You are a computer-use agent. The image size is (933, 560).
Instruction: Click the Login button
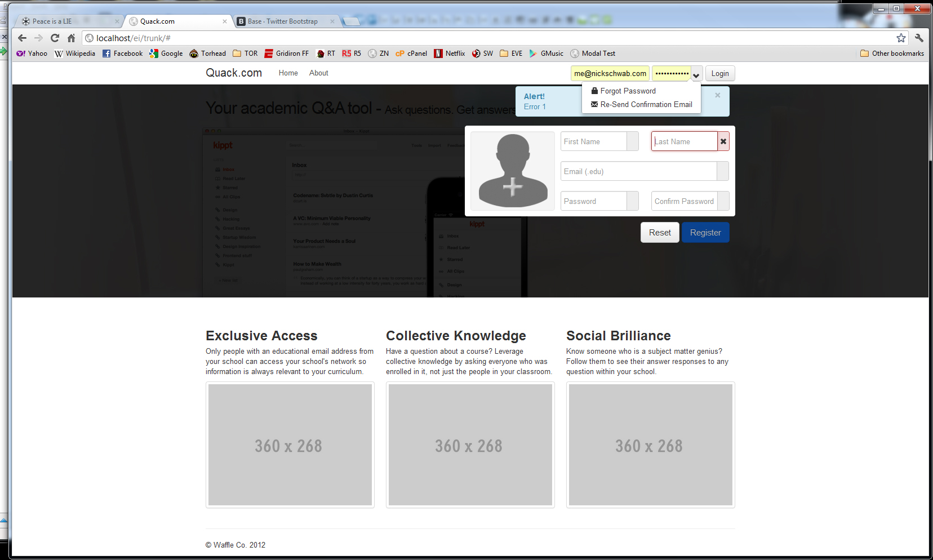[719, 74]
